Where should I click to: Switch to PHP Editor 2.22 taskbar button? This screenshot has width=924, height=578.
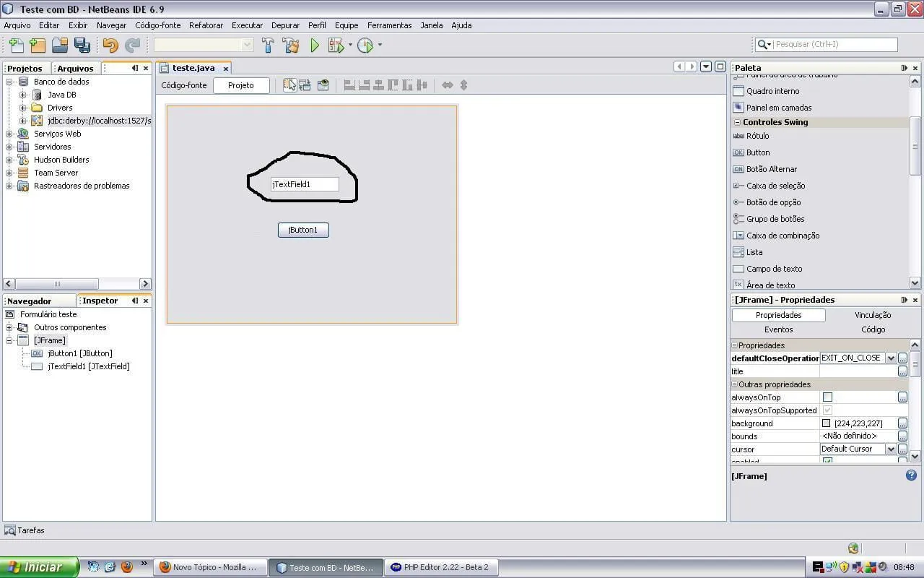[440, 567]
